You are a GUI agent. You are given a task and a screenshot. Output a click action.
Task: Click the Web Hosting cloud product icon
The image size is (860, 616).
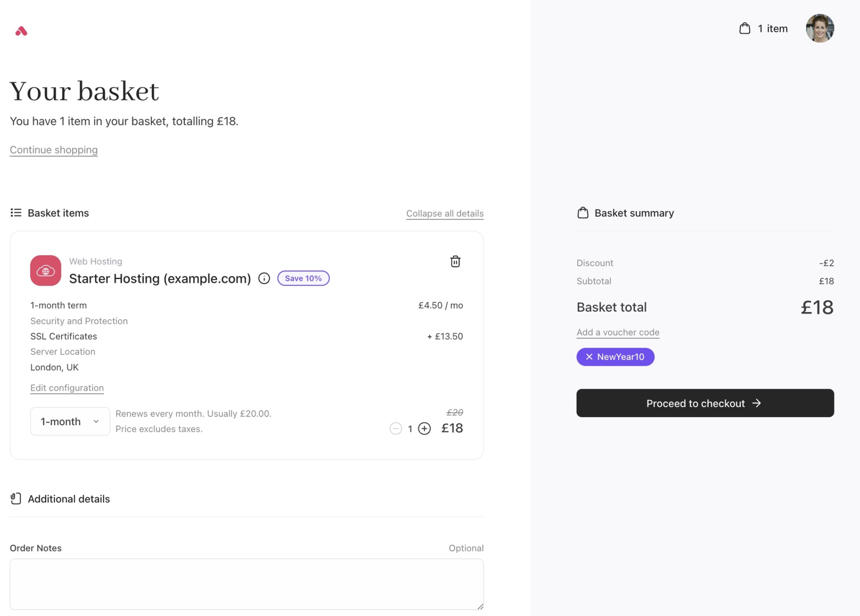(x=45, y=271)
